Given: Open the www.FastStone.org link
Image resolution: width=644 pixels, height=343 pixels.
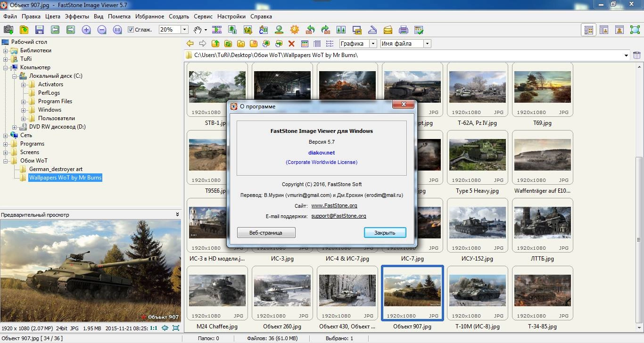Looking at the screenshot, I should pos(334,206).
